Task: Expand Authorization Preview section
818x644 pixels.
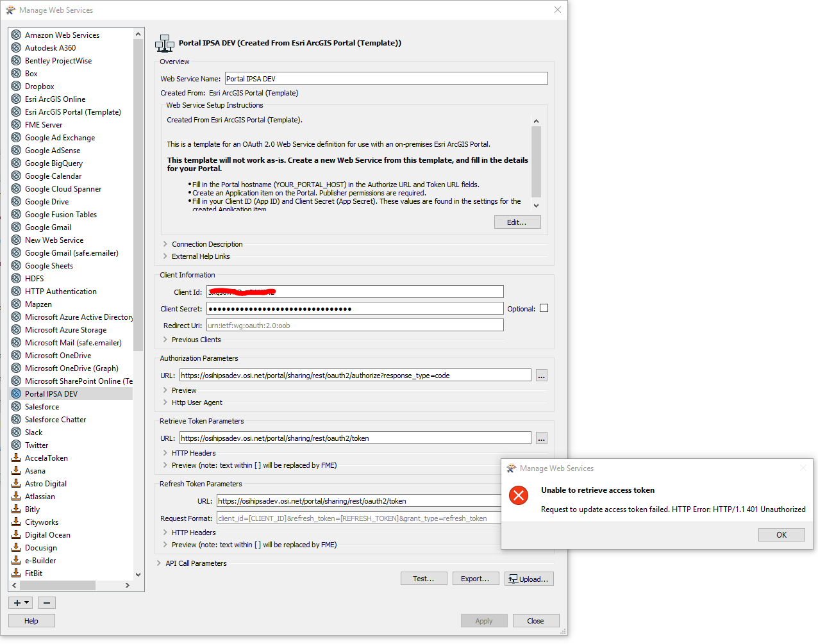Action: pyautogui.click(x=165, y=390)
